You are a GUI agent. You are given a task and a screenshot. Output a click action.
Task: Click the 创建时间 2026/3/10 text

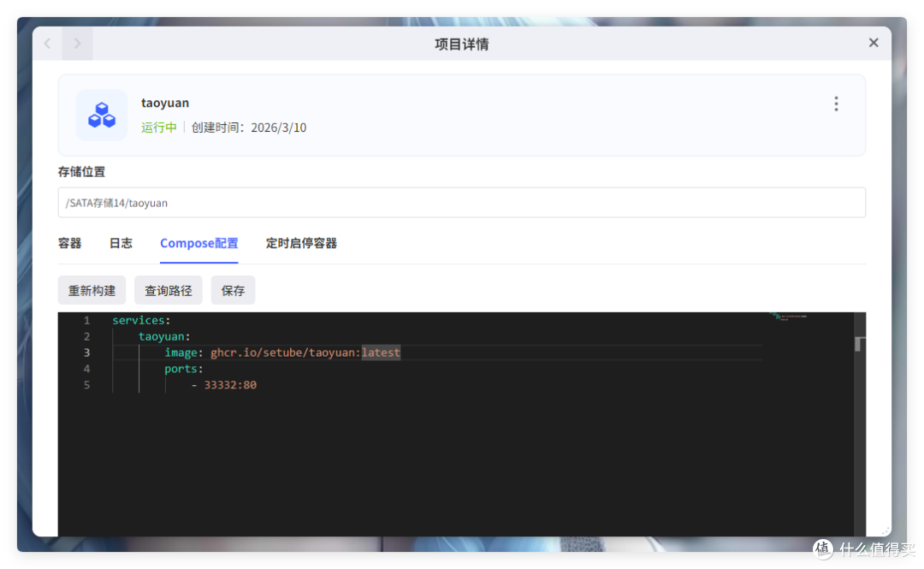point(249,127)
